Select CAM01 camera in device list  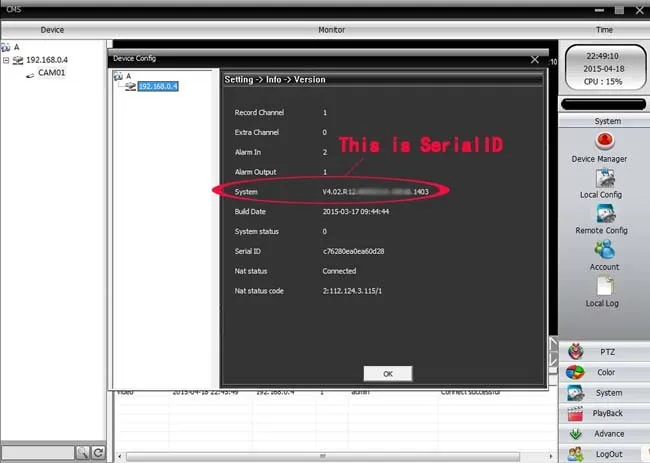pos(51,73)
